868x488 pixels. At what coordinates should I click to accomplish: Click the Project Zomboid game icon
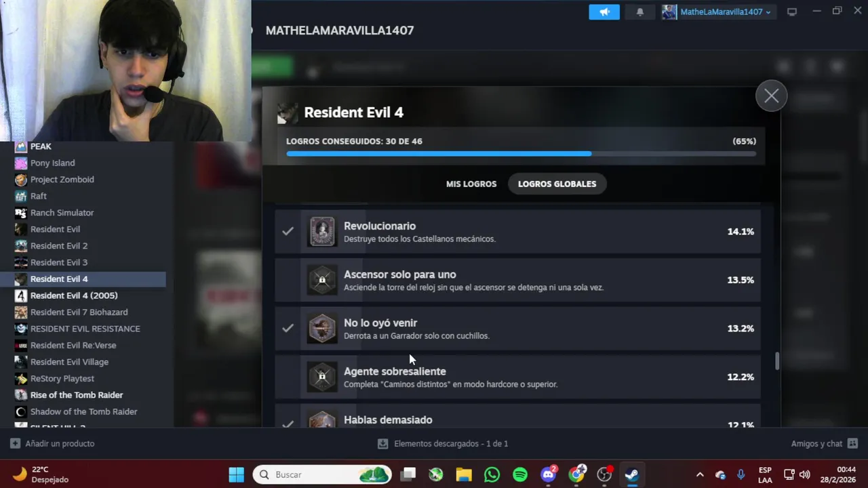[21, 180]
